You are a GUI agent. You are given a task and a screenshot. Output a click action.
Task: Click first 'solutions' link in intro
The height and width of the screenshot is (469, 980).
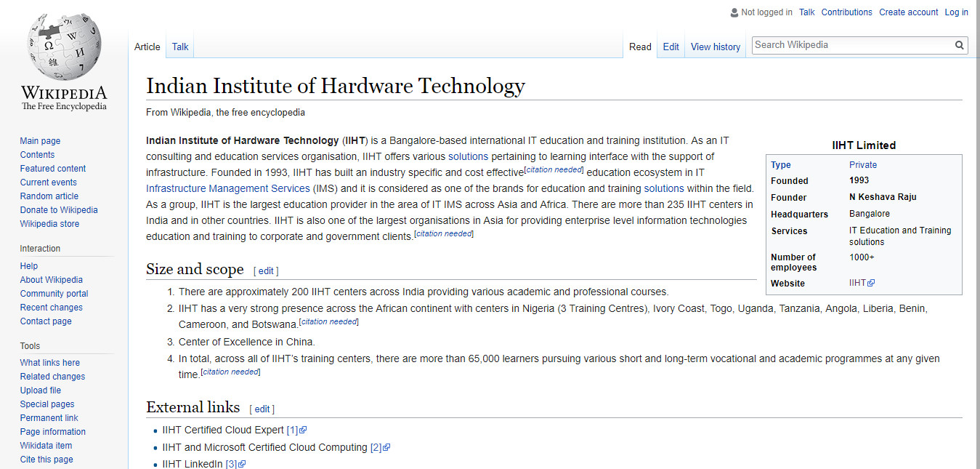[468, 156]
